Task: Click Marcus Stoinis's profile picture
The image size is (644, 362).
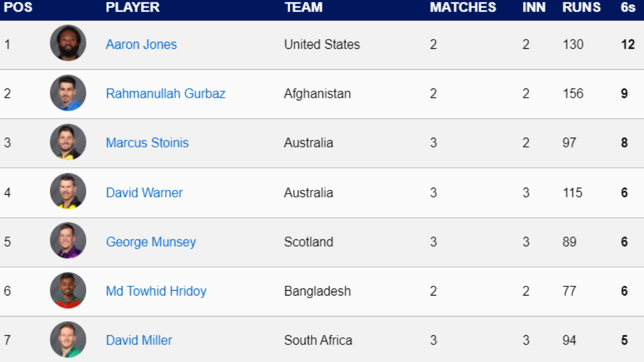Action: click(x=68, y=142)
